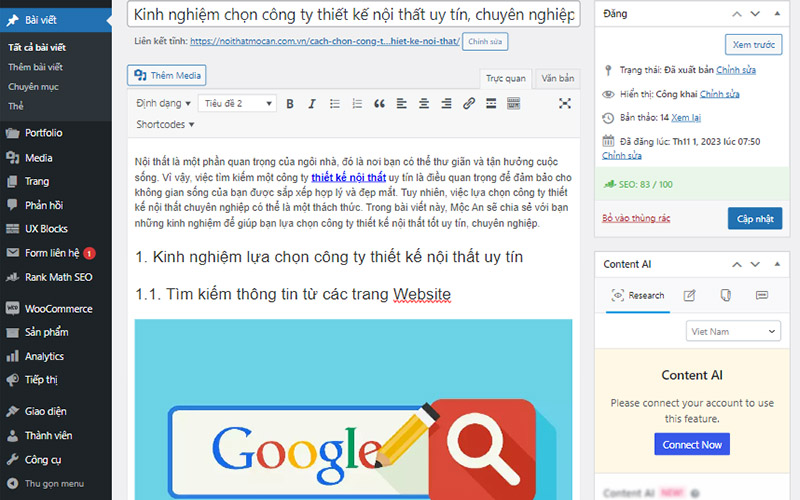Collapse the Content AI panel
The height and width of the screenshot is (500, 800).
click(777, 264)
